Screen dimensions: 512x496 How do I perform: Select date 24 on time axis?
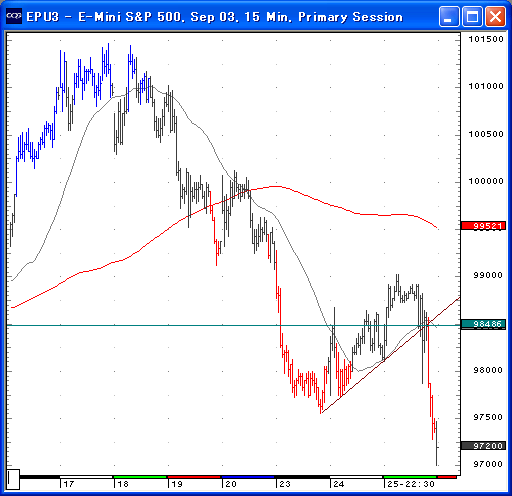click(339, 484)
